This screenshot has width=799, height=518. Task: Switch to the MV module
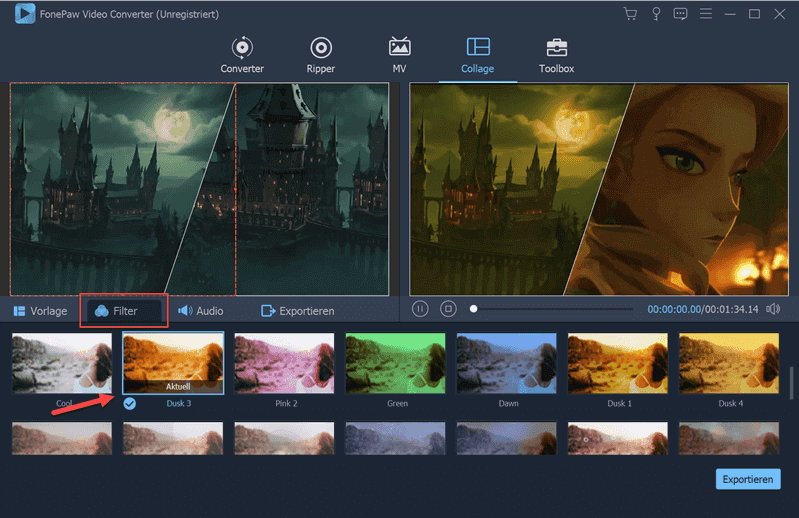[399, 55]
